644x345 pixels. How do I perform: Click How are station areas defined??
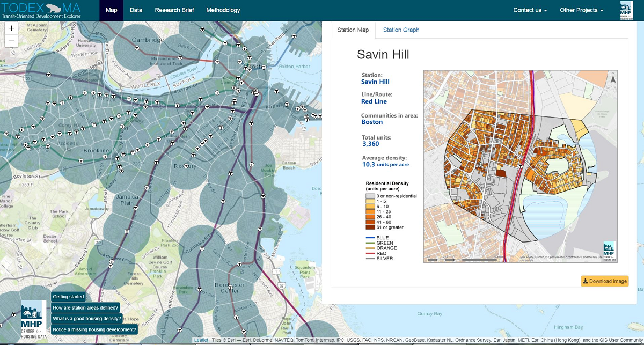coord(86,308)
